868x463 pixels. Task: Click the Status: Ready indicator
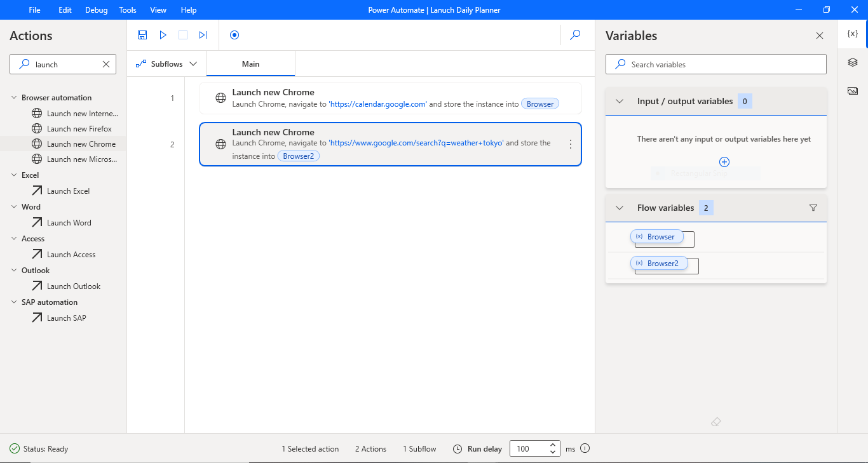[39, 448]
